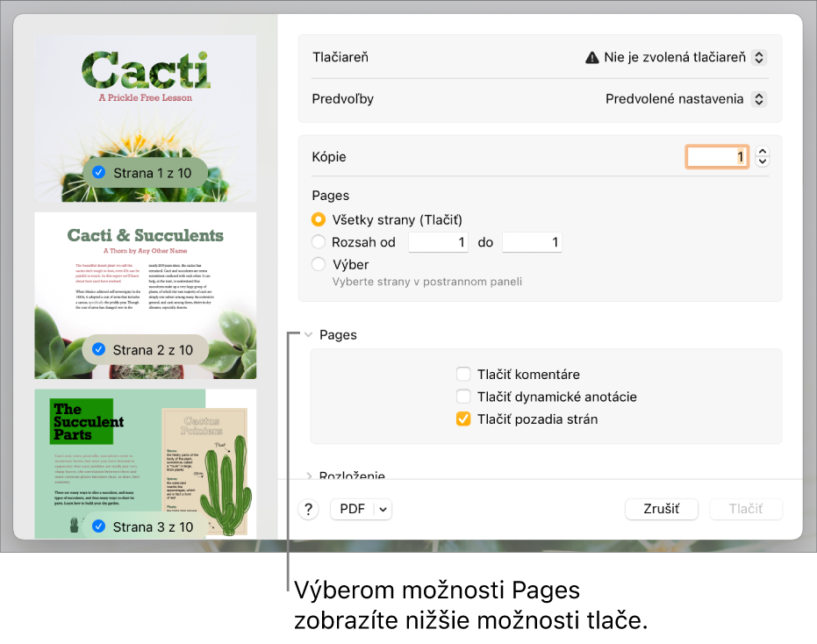
Task: Enable the Tlačiť dynamické anotácie checkbox
Action: coord(463,397)
